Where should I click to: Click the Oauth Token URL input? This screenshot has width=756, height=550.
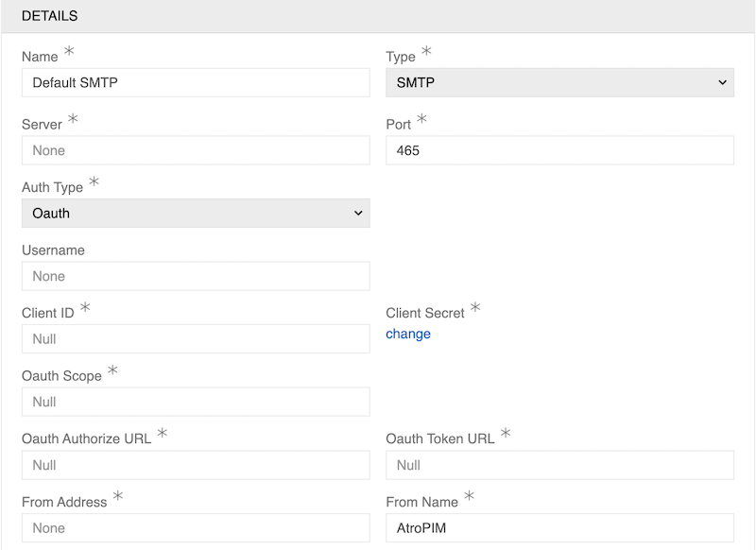point(559,465)
